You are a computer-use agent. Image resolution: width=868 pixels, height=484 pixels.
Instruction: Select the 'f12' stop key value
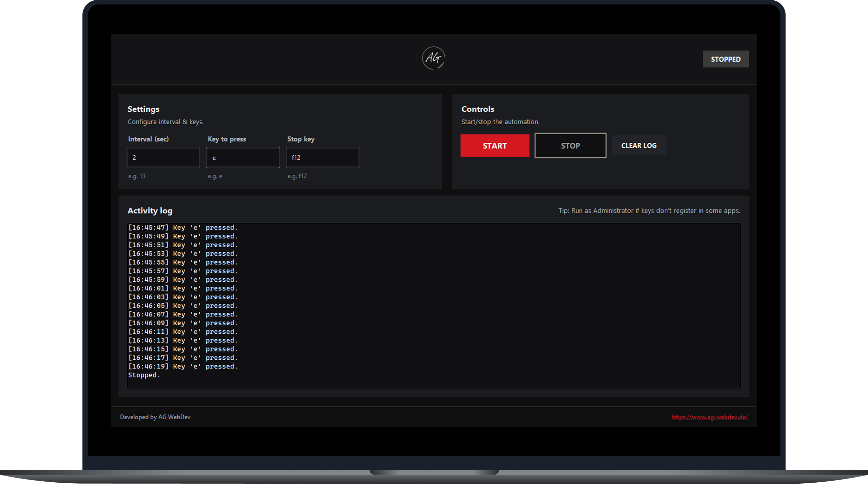pyautogui.click(x=295, y=157)
